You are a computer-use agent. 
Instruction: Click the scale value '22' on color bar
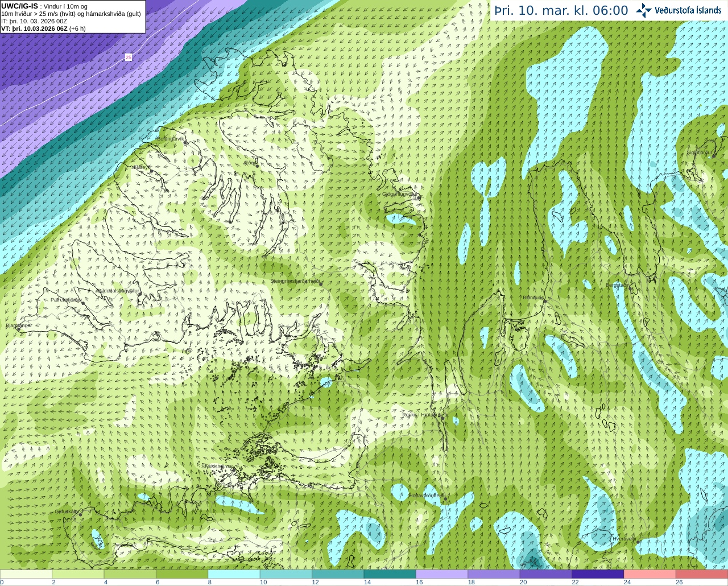[576, 583]
